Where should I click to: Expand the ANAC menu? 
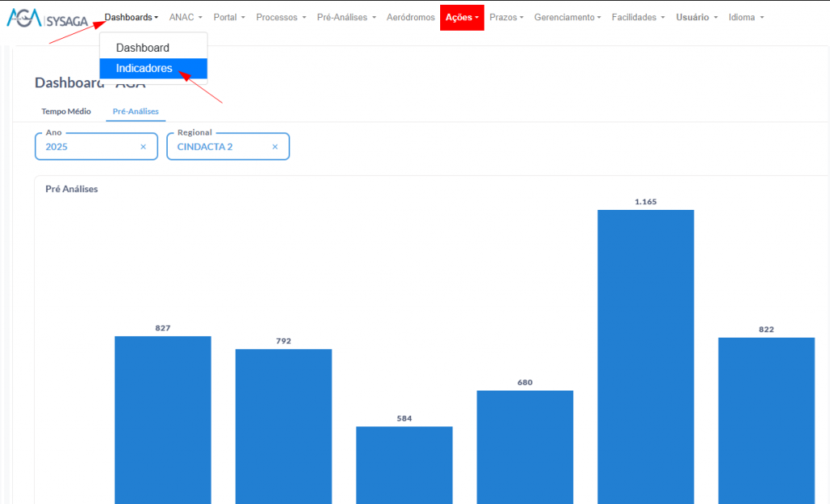point(186,17)
